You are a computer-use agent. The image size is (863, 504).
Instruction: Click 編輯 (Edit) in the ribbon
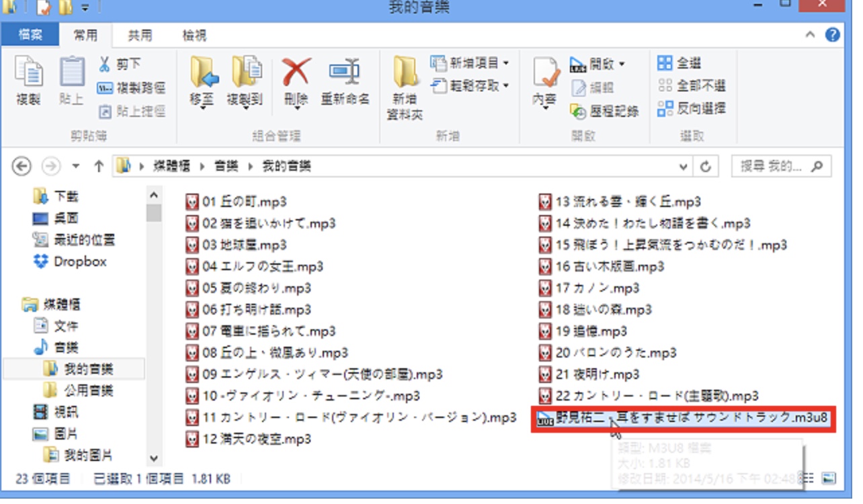click(x=592, y=87)
